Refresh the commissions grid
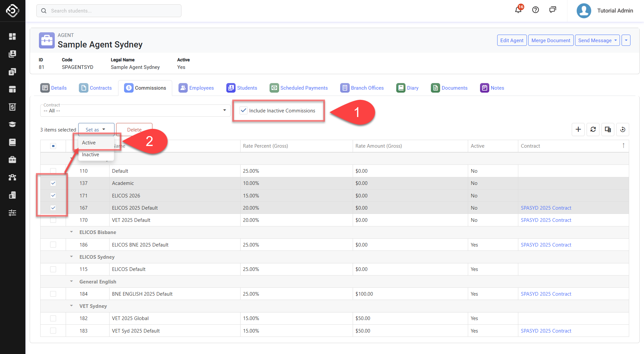This screenshot has width=644, height=354. click(593, 130)
